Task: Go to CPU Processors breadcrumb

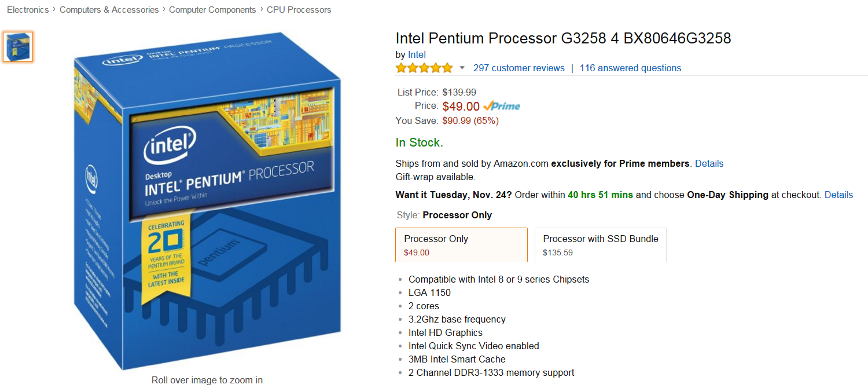Action: [x=299, y=10]
